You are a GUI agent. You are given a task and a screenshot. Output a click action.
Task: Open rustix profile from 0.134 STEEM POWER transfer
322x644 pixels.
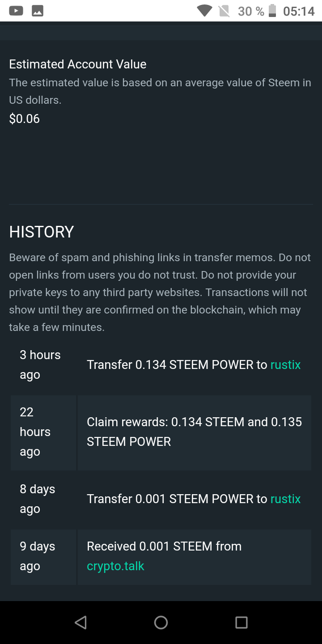point(285,365)
